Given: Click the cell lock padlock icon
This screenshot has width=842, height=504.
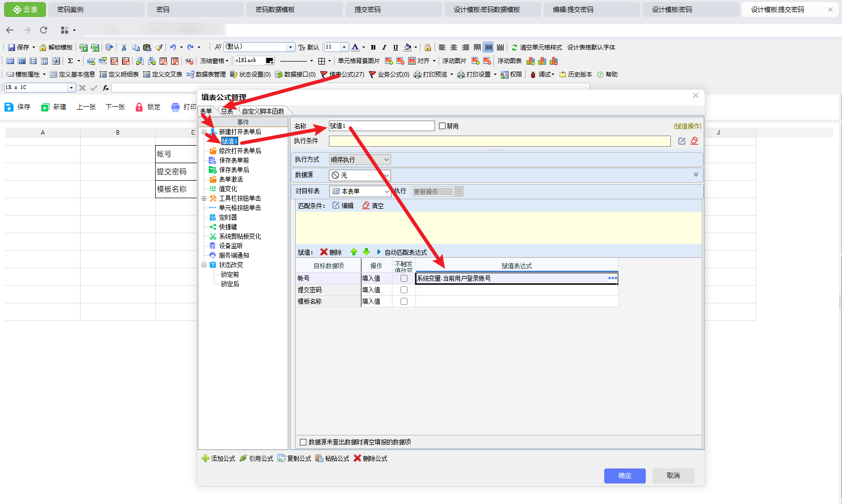Looking at the screenshot, I should (428, 48).
